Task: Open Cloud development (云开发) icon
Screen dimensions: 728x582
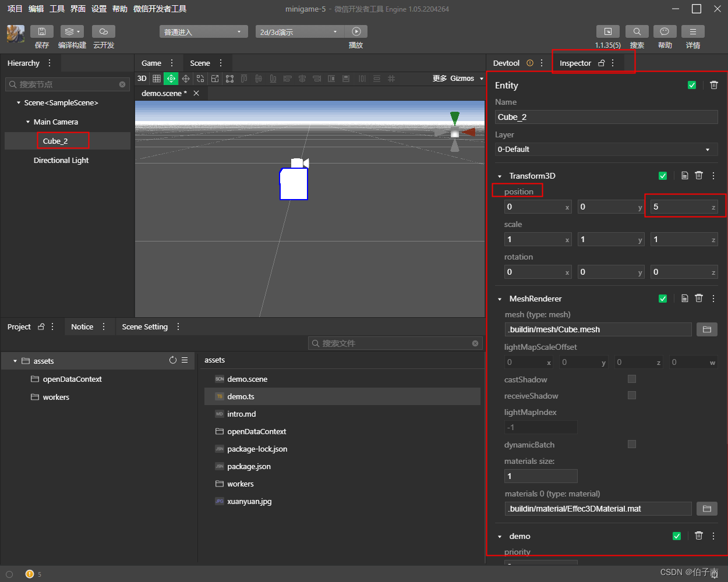Action: 104,31
